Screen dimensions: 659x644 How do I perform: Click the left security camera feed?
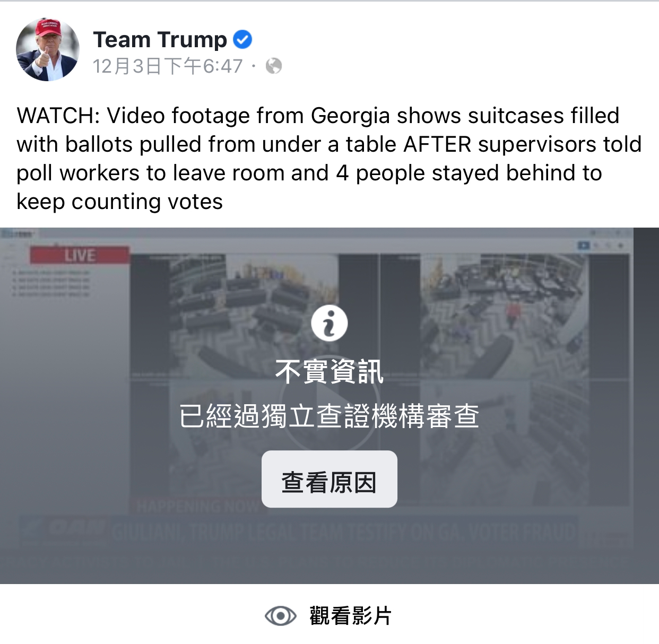click(x=254, y=378)
